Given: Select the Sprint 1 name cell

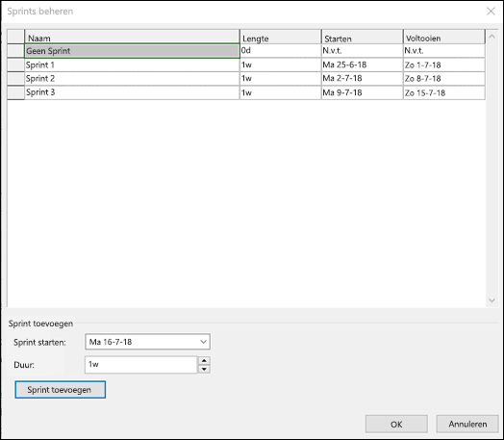Looking at the screenshot, I should 132,65.
